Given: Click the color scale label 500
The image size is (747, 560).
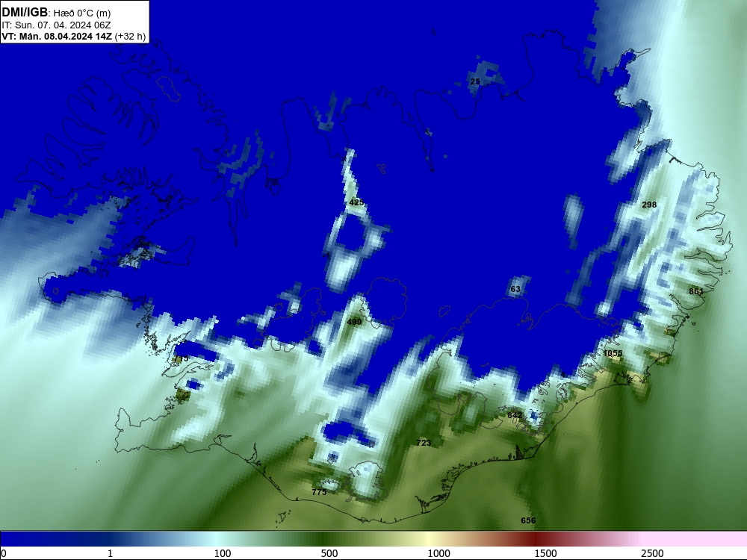Looking at the screenshot, I should click(x=329, y=553).
